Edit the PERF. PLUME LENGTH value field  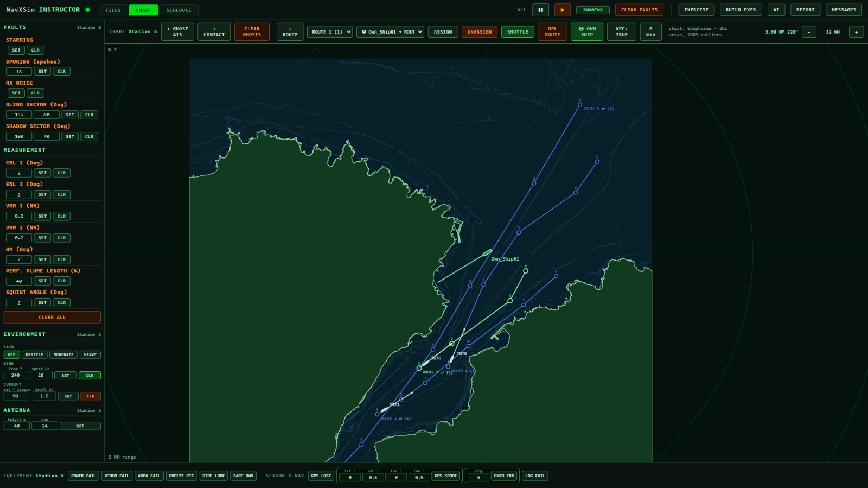[19, 281]
